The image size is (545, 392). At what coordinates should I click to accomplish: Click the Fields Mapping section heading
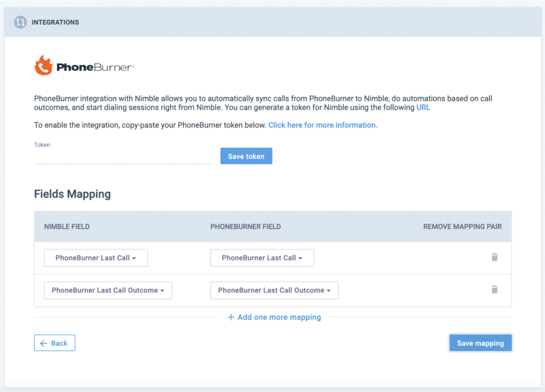[72, 194]
